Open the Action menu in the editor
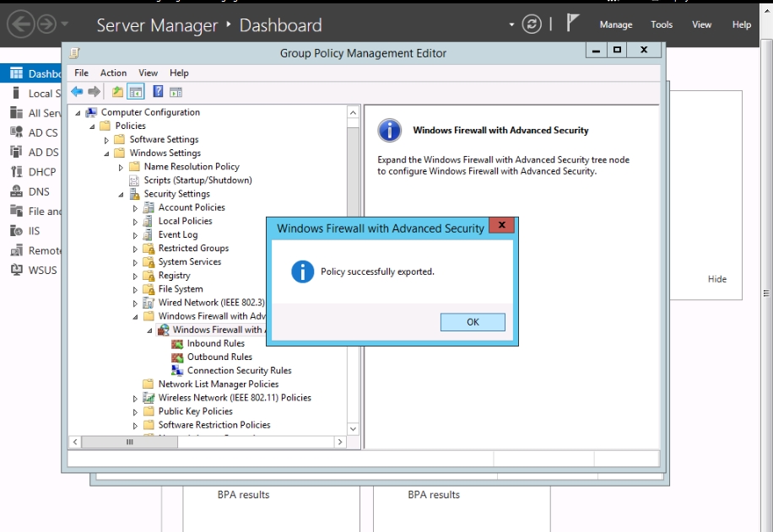 [113, 73]
